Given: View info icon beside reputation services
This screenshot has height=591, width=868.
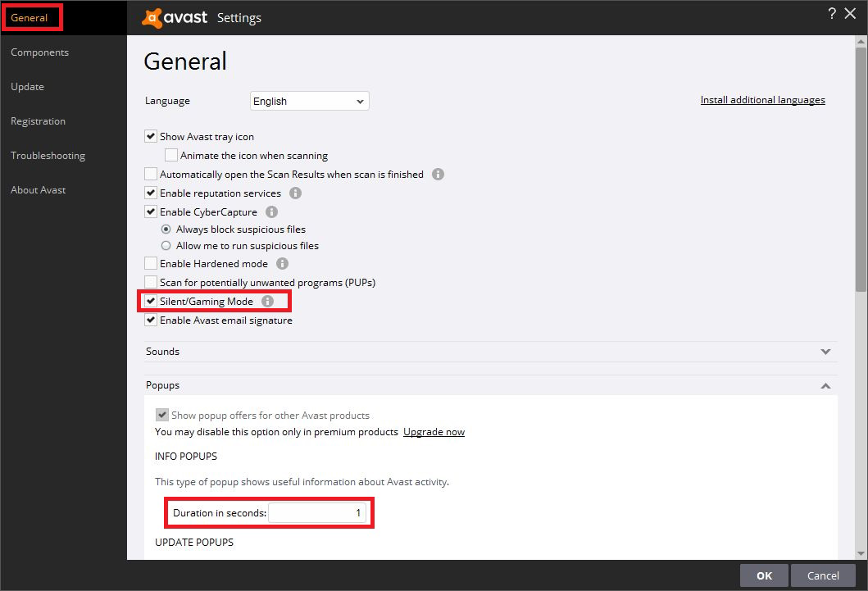Looking at the screenshot, I should click(x=296, y=193).
